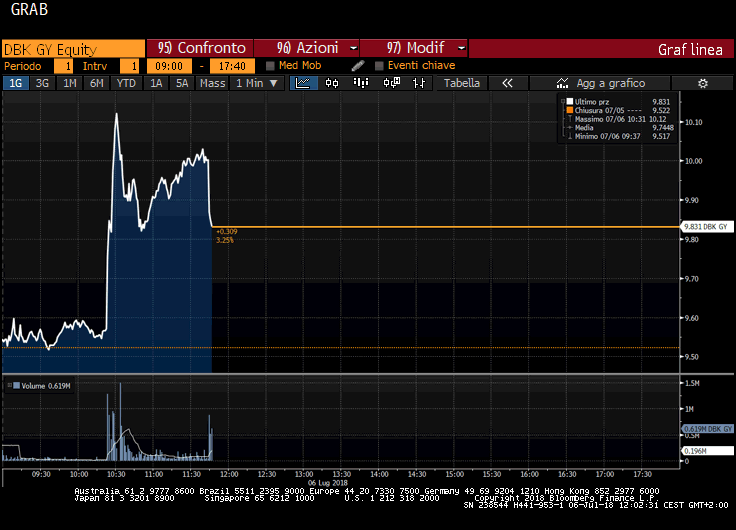Click the Media 9.7448 legend text

point(624,128)
